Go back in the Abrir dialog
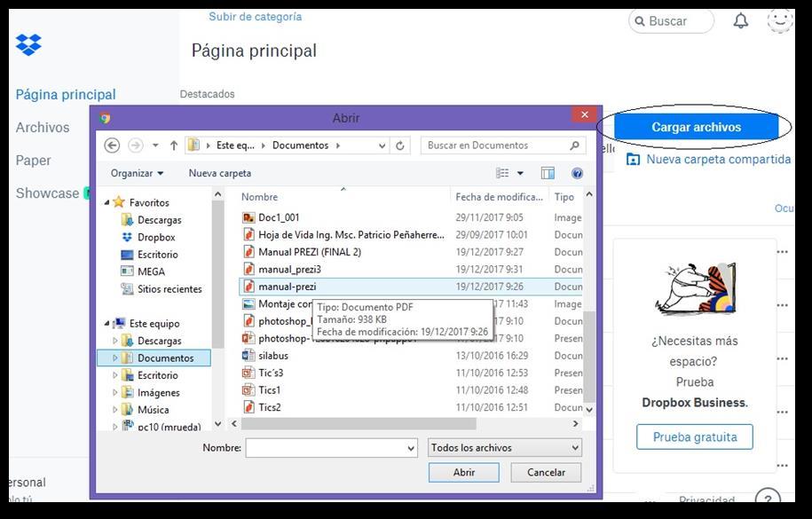812x519 pixels. click(112, 145)
